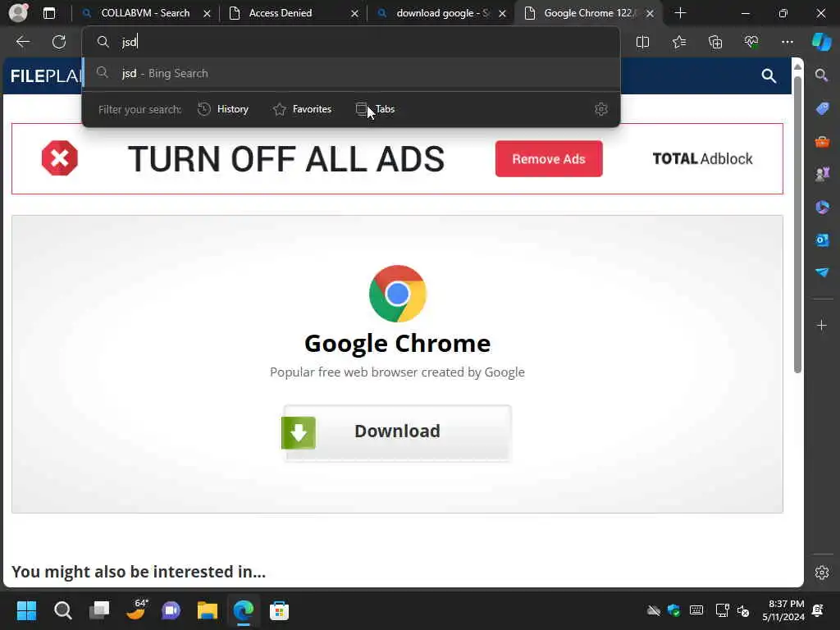
Task: Open Collections
Action: pos(715,42)
